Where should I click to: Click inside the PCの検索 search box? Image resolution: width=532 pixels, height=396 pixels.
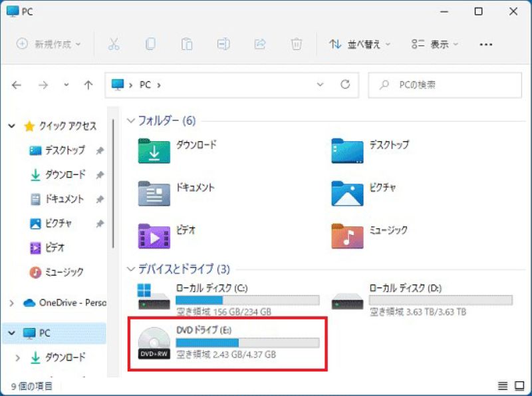(444, 85)
